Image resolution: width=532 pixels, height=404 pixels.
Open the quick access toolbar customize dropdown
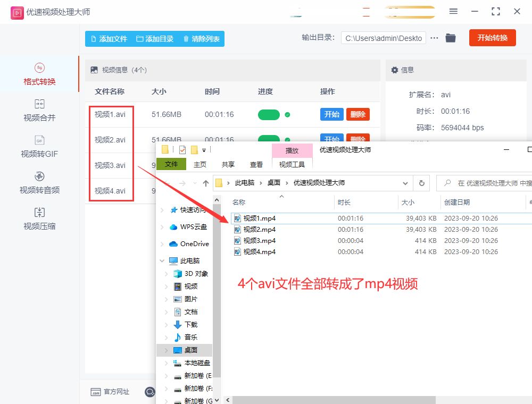click(x=204, y=150)
